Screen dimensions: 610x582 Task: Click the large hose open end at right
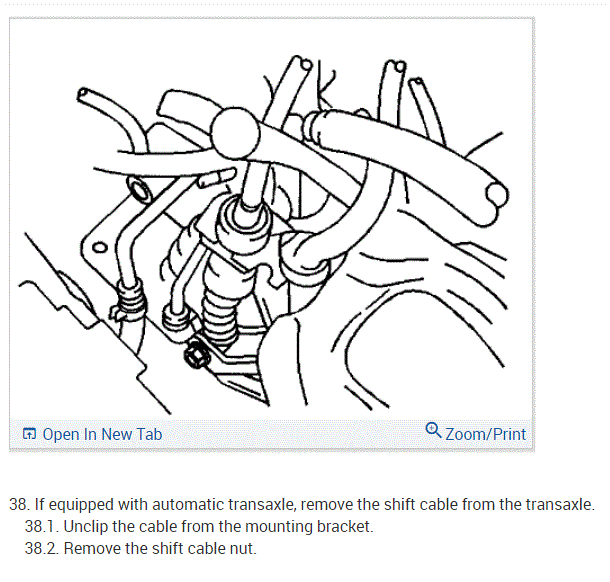click(x=496, y=195)
